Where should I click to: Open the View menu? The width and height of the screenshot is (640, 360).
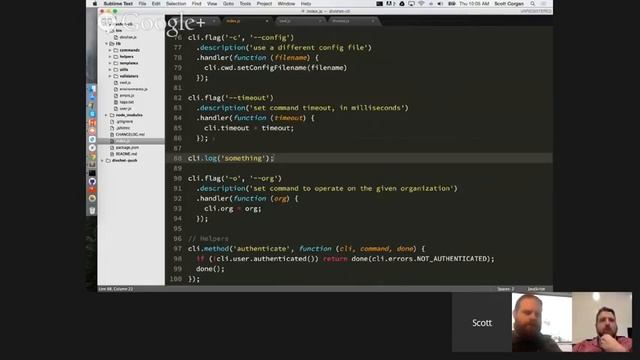(x=212, y=4)
